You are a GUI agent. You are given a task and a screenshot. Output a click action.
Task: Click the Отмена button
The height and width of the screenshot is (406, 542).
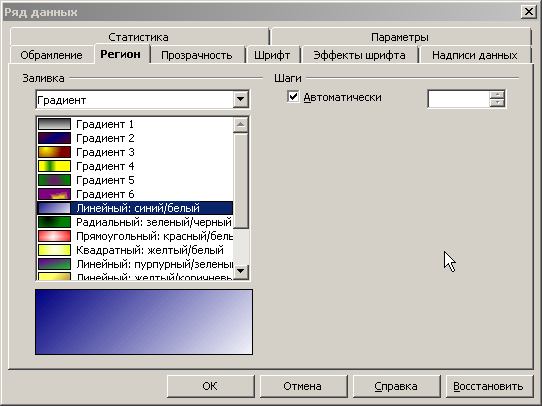[x=303, y=386]
